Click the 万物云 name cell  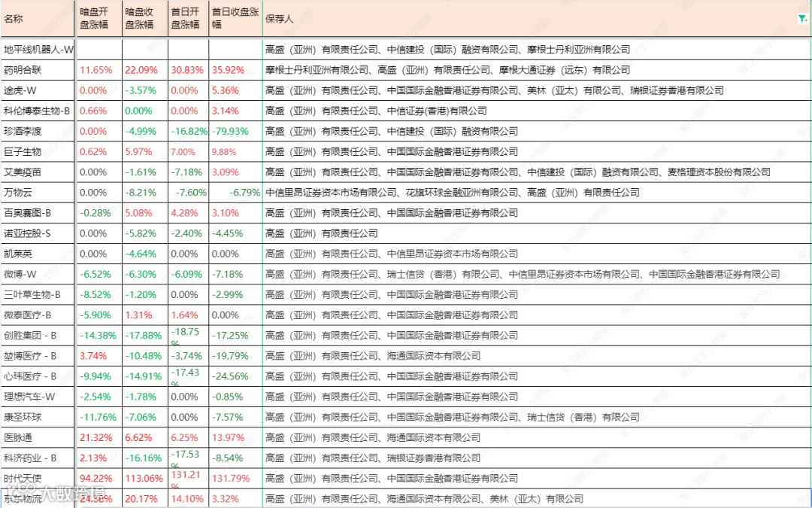coord(38,193)
